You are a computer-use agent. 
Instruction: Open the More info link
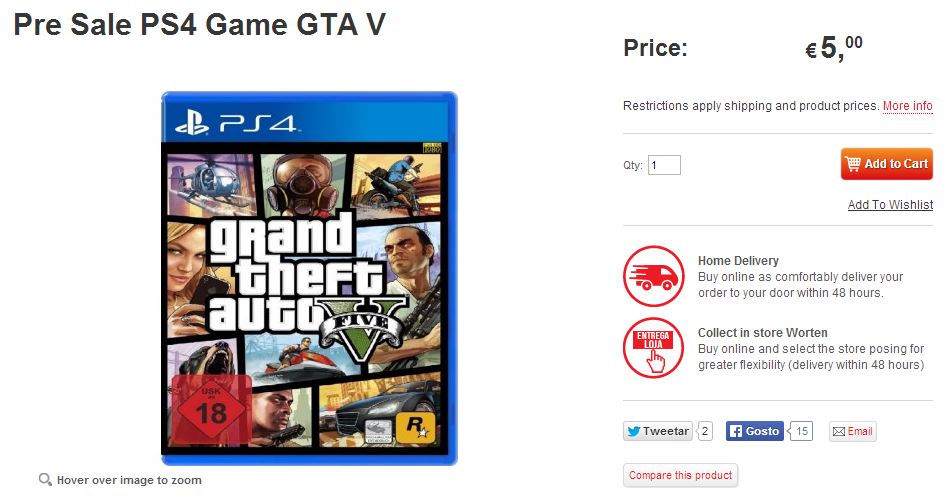point(907,106)
